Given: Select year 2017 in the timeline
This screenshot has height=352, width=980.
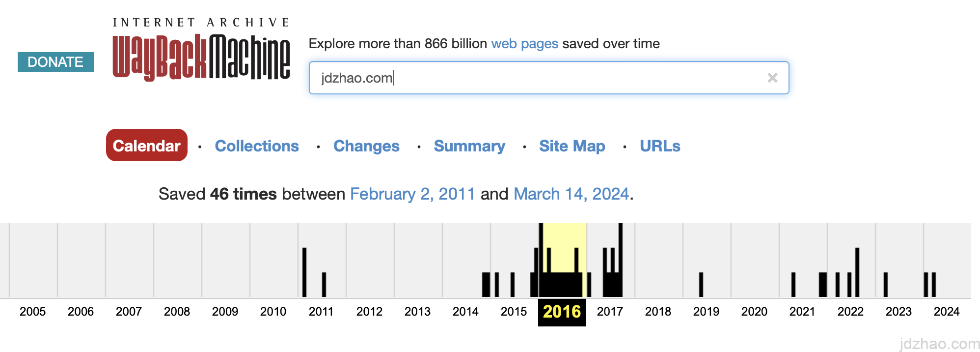Looking at the screenshot, I should click(x=610, y=312).
